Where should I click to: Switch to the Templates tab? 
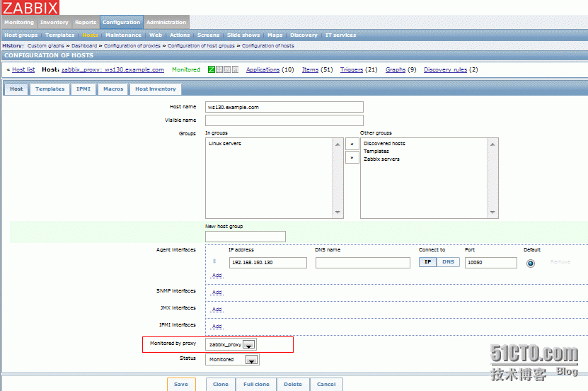(x=50, y=89)
